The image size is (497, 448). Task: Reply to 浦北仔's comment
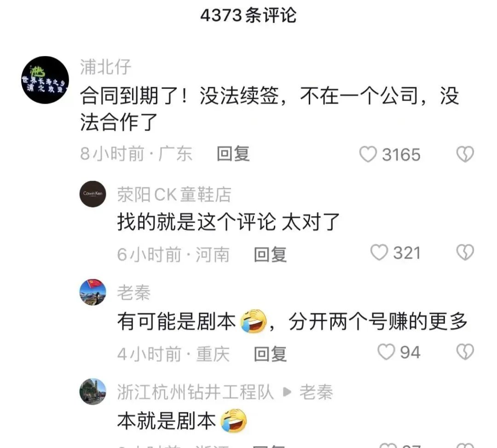click(x=233, y=154)
